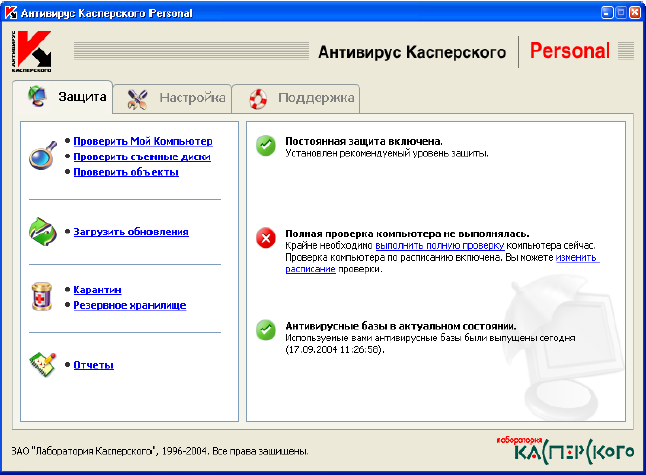Click выполнить полную проверку link

coord(440,246)
